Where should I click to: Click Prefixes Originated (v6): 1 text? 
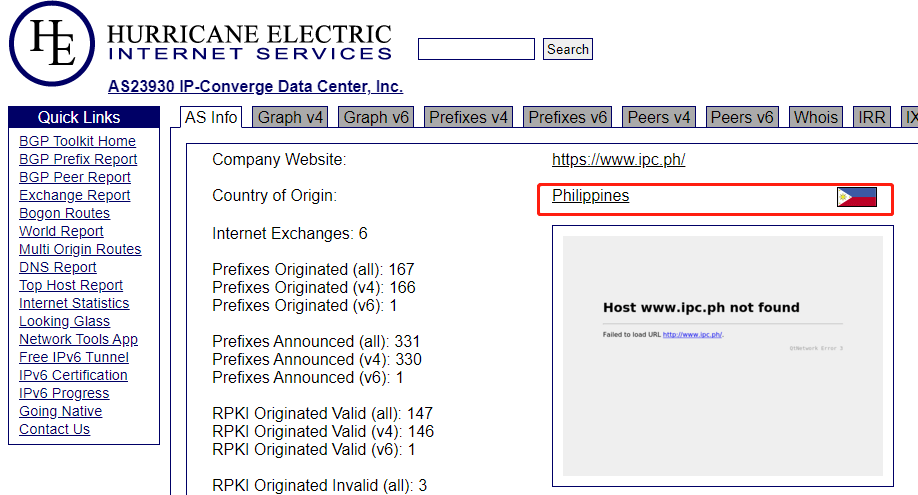304,306
